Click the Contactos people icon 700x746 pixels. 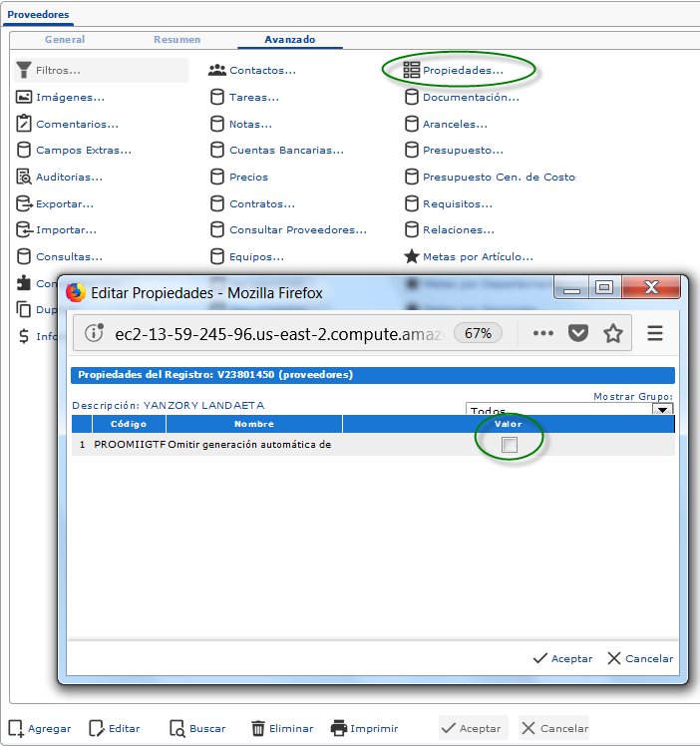[217, 70]
